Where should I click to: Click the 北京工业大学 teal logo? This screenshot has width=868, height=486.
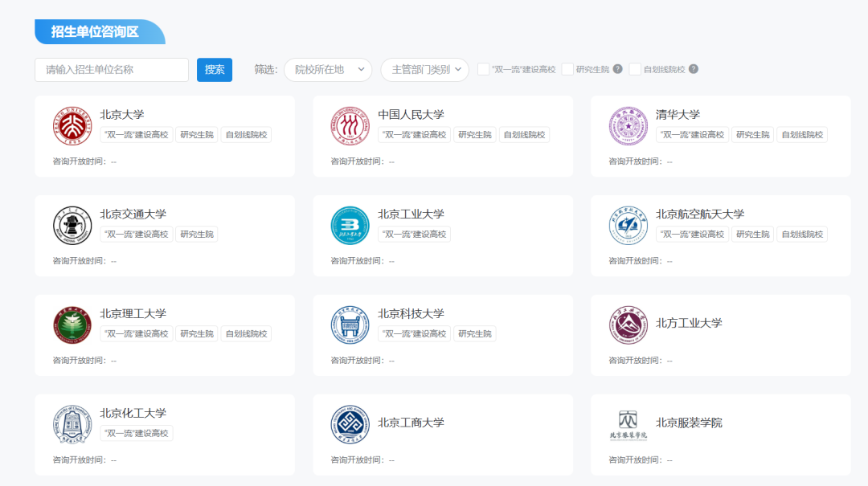pyautogui.click(x=350, y=226)
